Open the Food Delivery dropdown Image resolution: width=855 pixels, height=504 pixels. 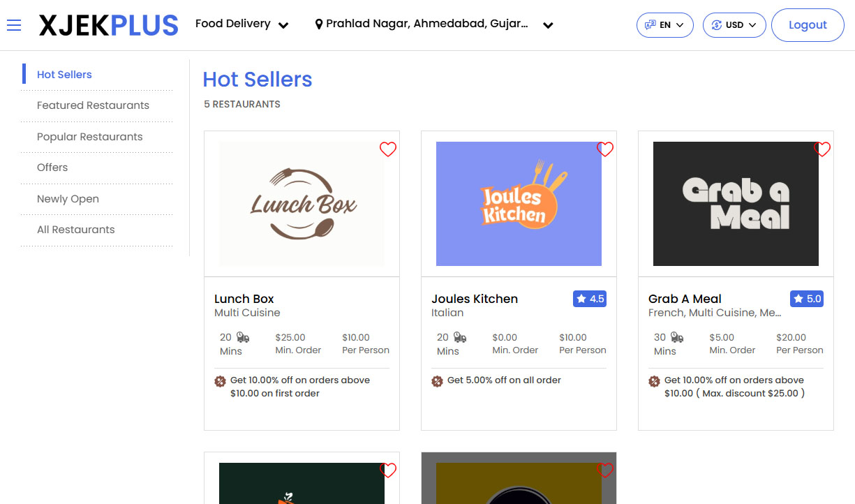241,23
